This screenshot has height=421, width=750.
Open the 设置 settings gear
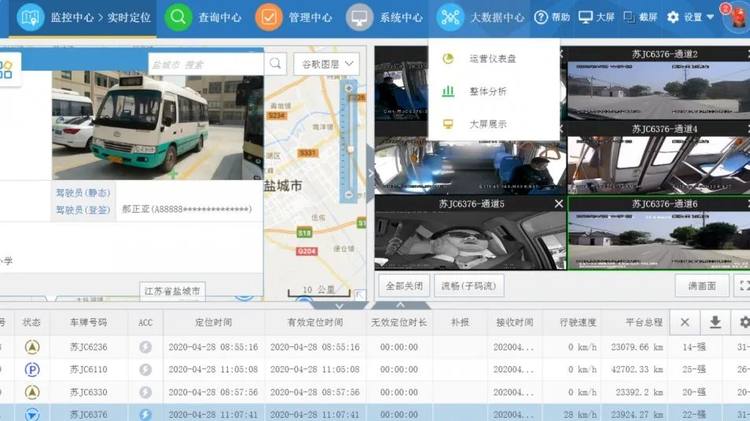point(673,17)
